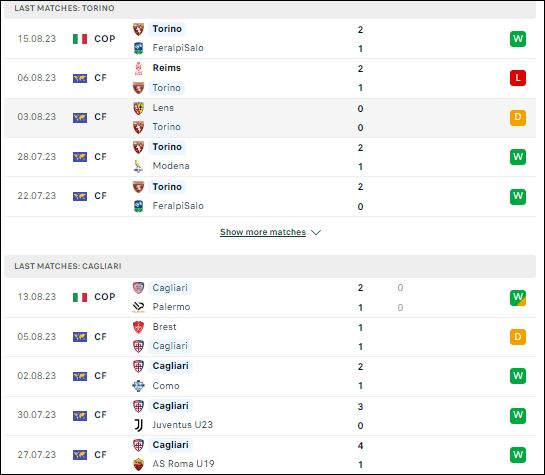Image resolution: width=545 pixels, height=475 pixels.
Task: Click the Juventus U23 logo
Action: [138, 425]
